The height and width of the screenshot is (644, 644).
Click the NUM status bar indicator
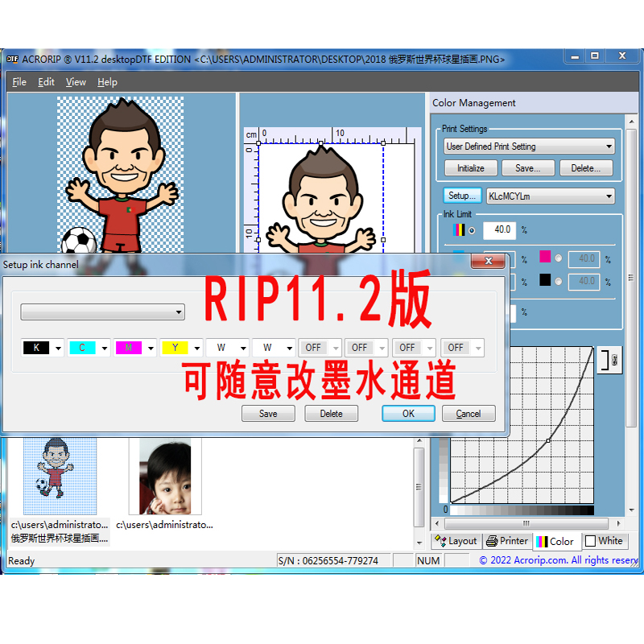coord(428,560)
